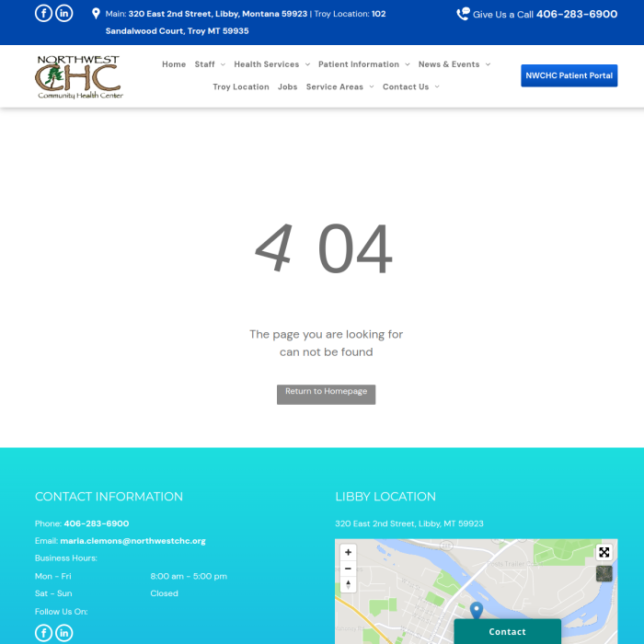Click the phone icon next to Give Us a Call

coord(464,14)
